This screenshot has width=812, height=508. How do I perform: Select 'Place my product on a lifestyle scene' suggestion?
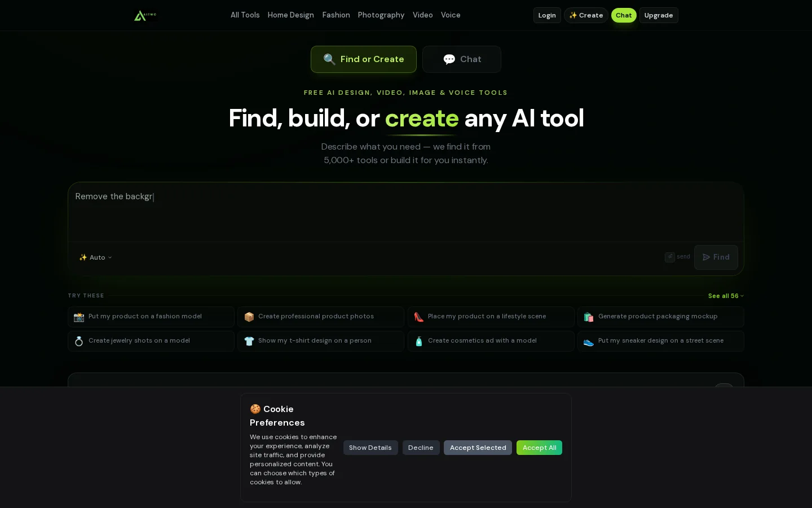[491, 317]
